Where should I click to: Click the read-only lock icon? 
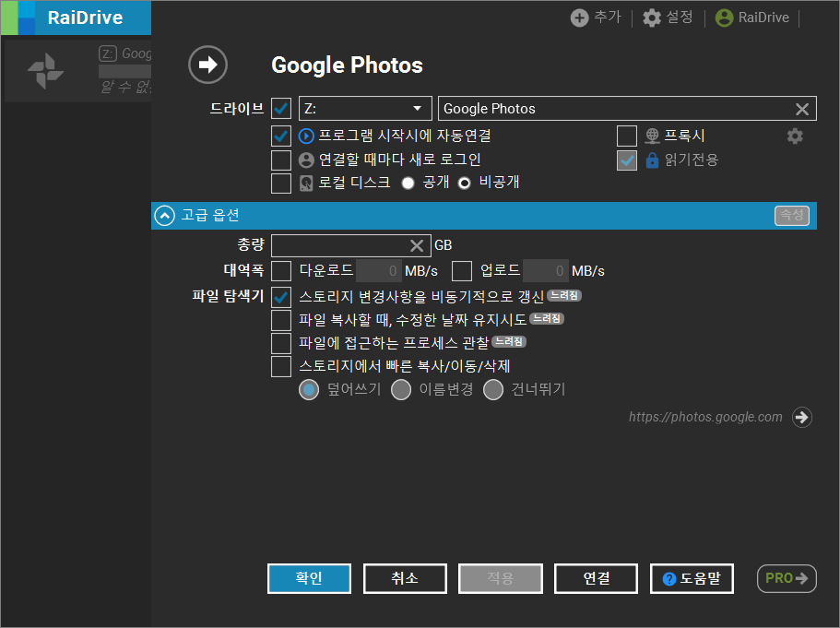pyautogui.click(x=652, y=160)
